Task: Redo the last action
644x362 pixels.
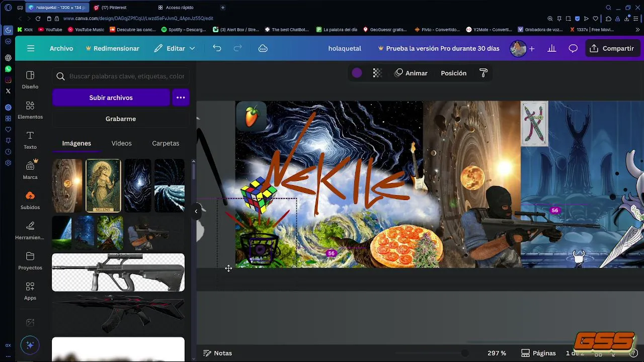Action: point(238,48)
